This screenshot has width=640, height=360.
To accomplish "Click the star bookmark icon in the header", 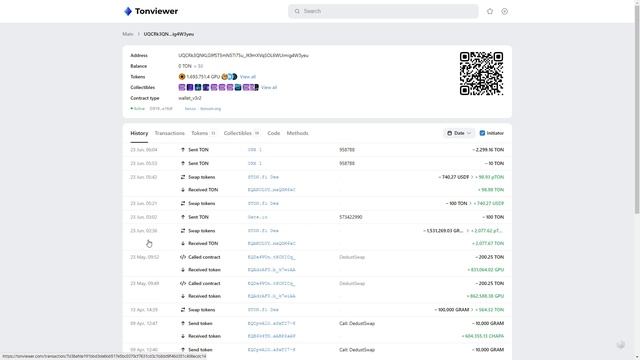I will 490,11.
